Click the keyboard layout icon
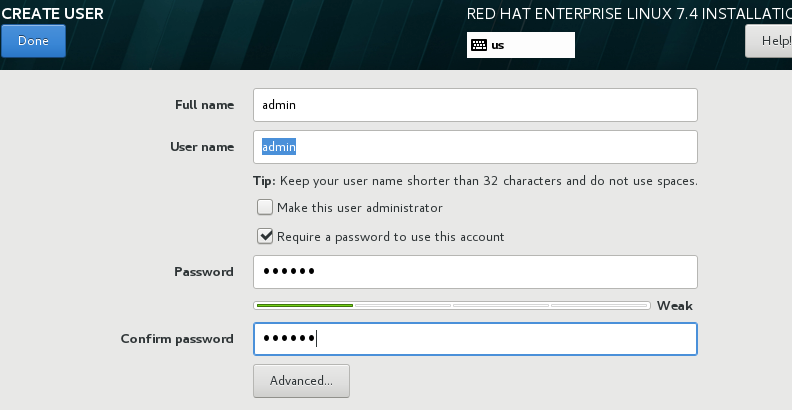The width and height of the screenshot is (792, 410). 479,45
